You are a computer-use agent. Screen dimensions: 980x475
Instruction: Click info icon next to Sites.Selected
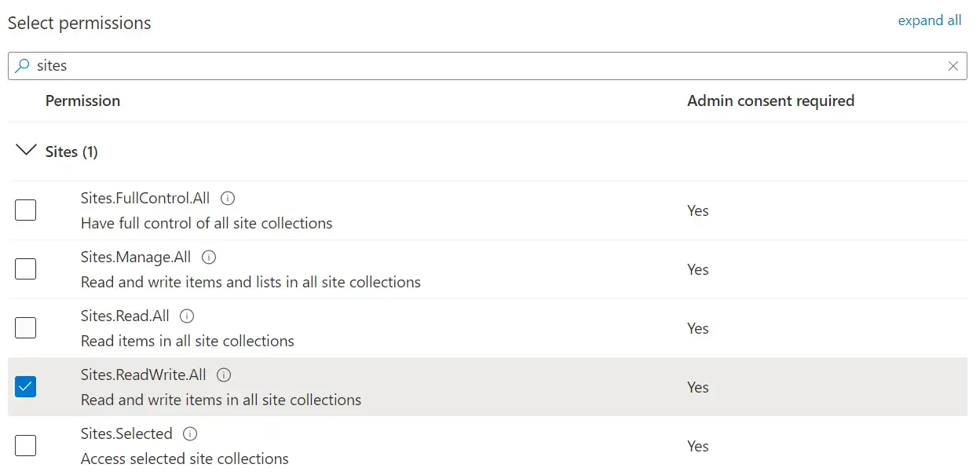[x=189, y=433]
